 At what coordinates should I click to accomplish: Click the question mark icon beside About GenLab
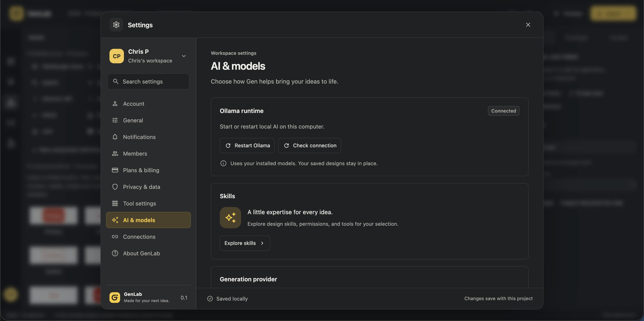115,253
